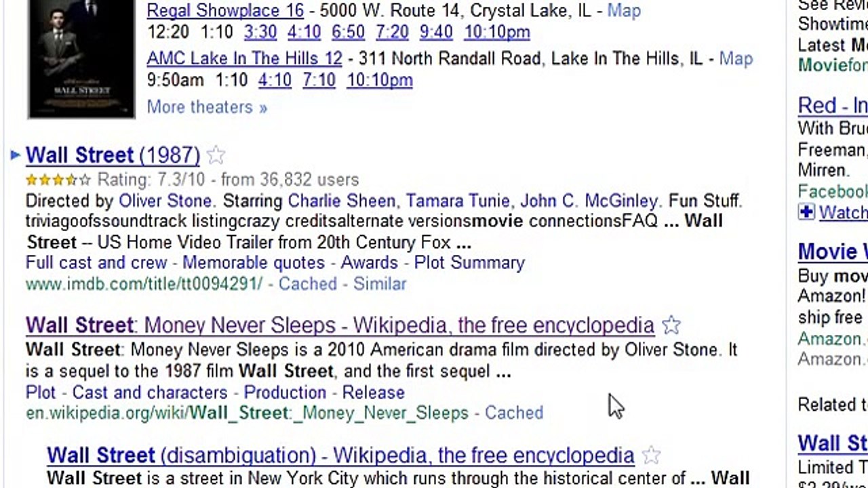
Task: Open the Regal Showplace 16 theater link
Action: [225, 11]
